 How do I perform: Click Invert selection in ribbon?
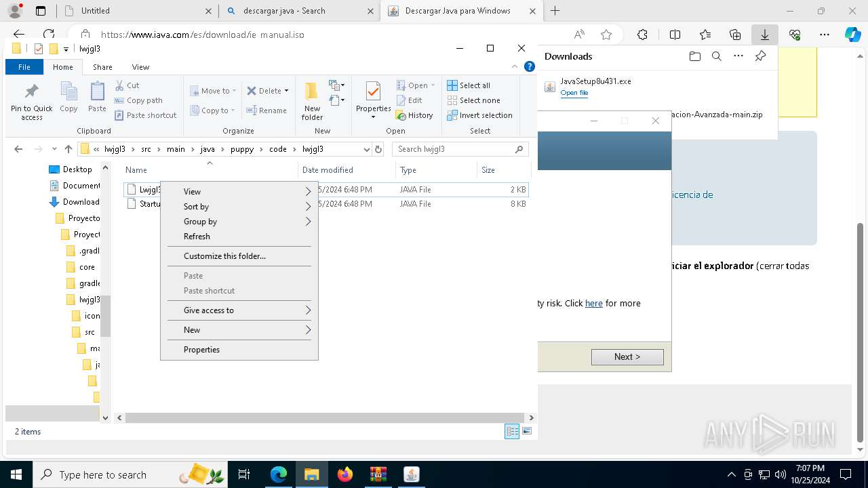(479, 115)
